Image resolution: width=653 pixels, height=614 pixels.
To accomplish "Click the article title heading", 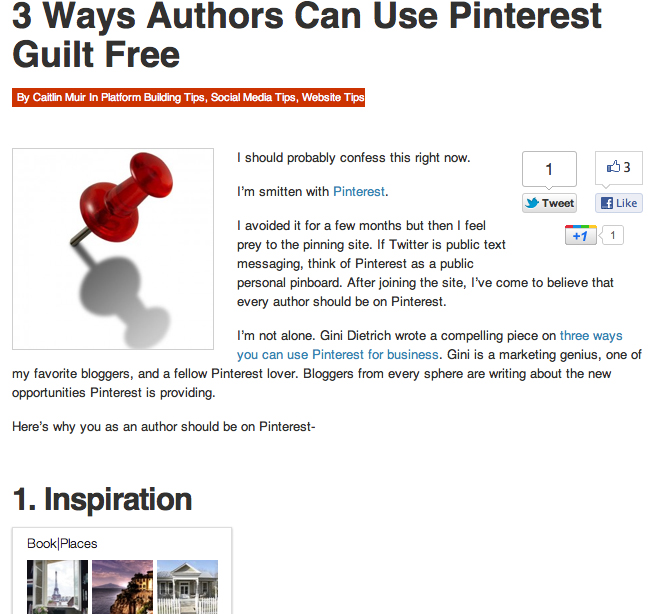I will coord(307,33).
